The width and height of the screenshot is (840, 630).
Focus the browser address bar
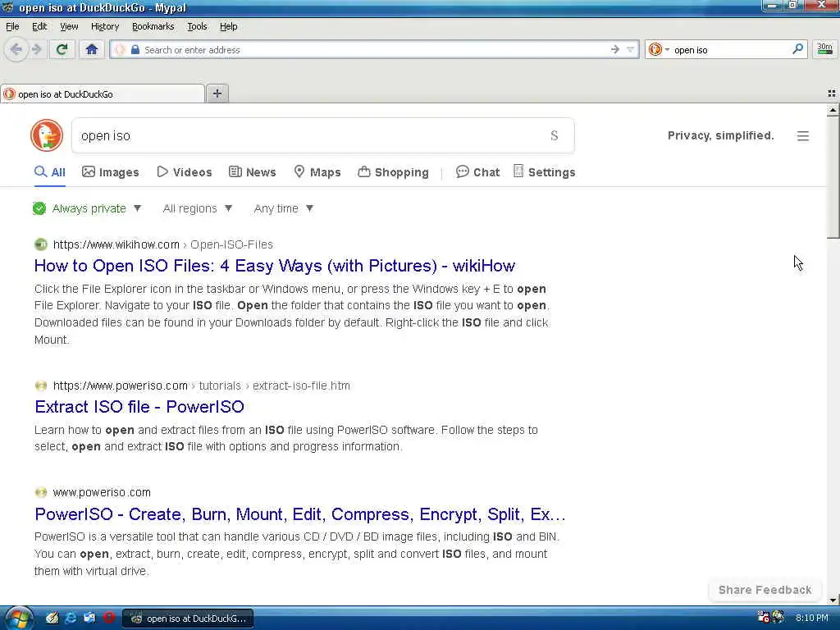pos(375,50)
